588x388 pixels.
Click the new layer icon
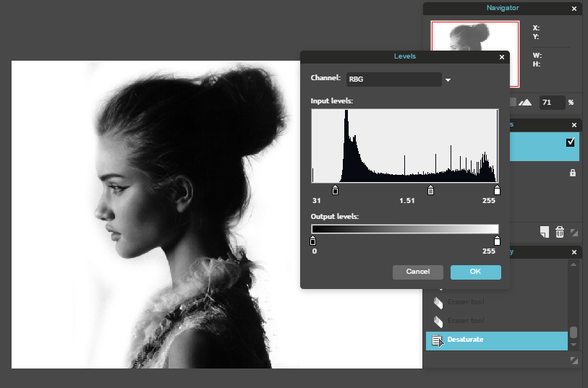[x=545, y=232]
